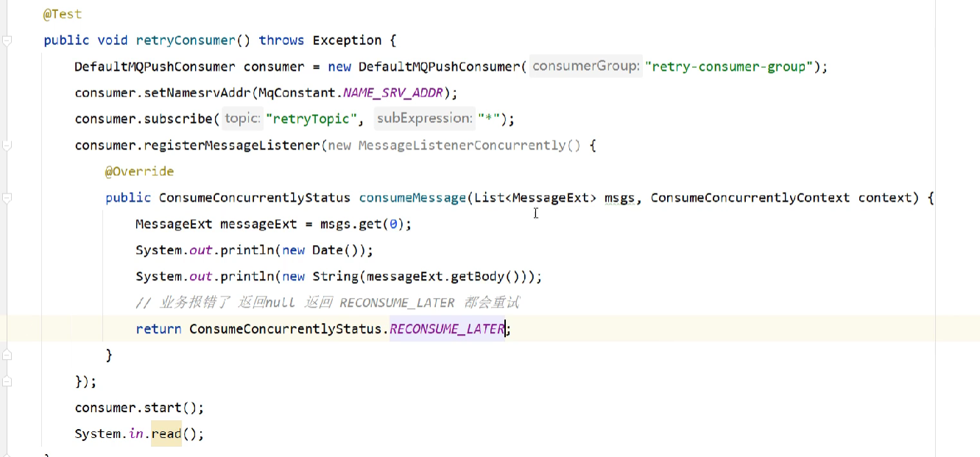980x457 pixels.
Task: Click the Chinese comment line above return
Action: 328,303
